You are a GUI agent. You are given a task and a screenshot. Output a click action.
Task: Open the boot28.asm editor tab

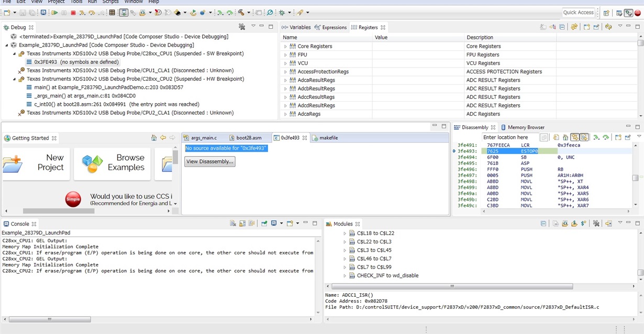click(245, 138)
